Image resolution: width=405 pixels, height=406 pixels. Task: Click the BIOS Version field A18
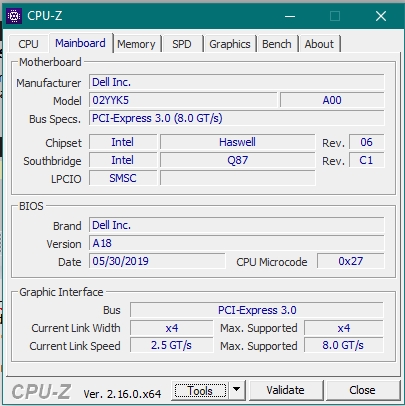pyautogui.click(x=237, y=243)
